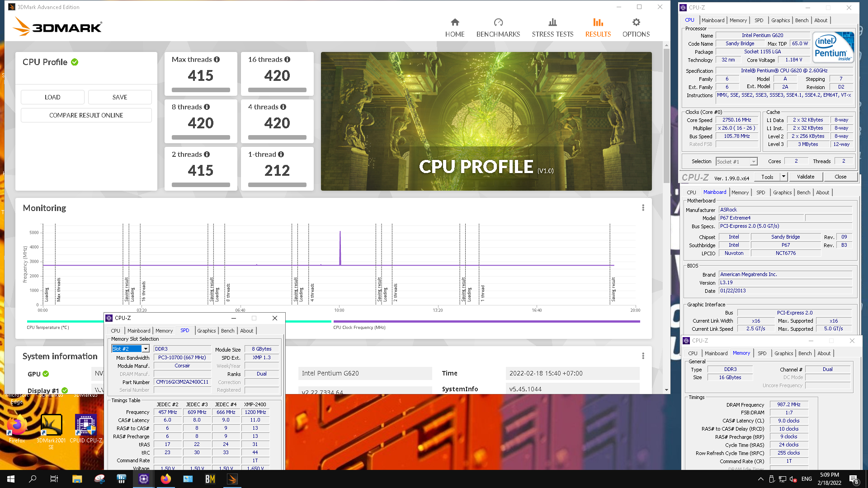Click the ENG language indicator

coord(807,479)
